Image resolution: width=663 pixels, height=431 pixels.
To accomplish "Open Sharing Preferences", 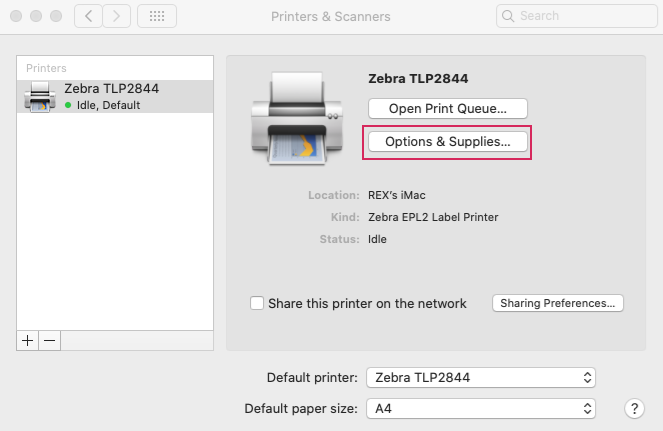I will click(558, 303).
